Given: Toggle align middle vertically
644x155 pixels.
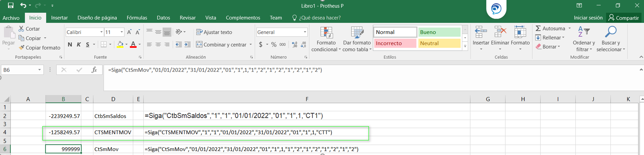Looking at the screenshot, I should 158,32.
